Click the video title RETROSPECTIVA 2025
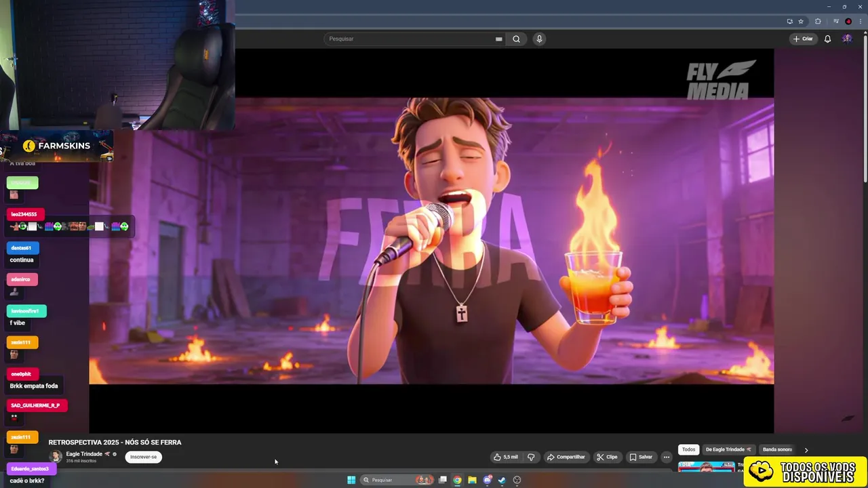The width and height of the screenshot is (868, 488). [115, 442]
